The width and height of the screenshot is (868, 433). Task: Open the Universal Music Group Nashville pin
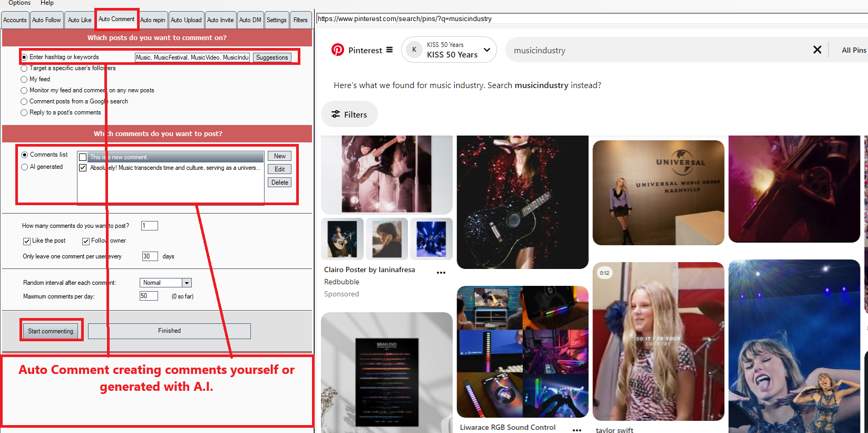coord(658,193)
